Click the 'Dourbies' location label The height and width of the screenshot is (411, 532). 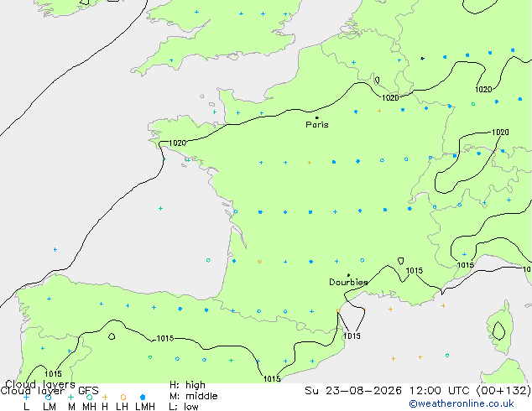click(x=348, y=282)
